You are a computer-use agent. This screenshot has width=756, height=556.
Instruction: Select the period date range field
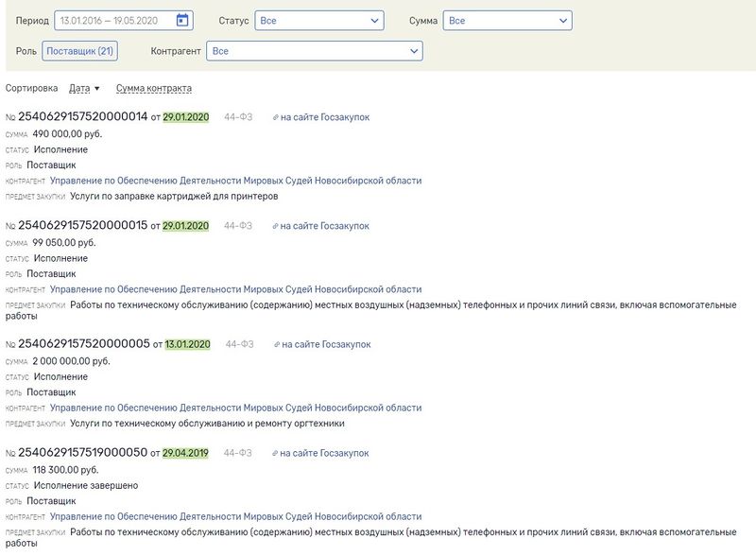(x=124, y=21)
